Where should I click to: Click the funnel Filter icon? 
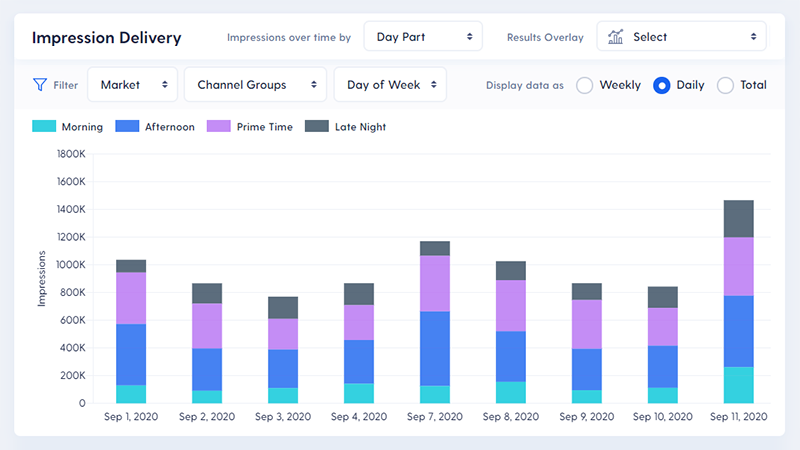coord(40,85)
